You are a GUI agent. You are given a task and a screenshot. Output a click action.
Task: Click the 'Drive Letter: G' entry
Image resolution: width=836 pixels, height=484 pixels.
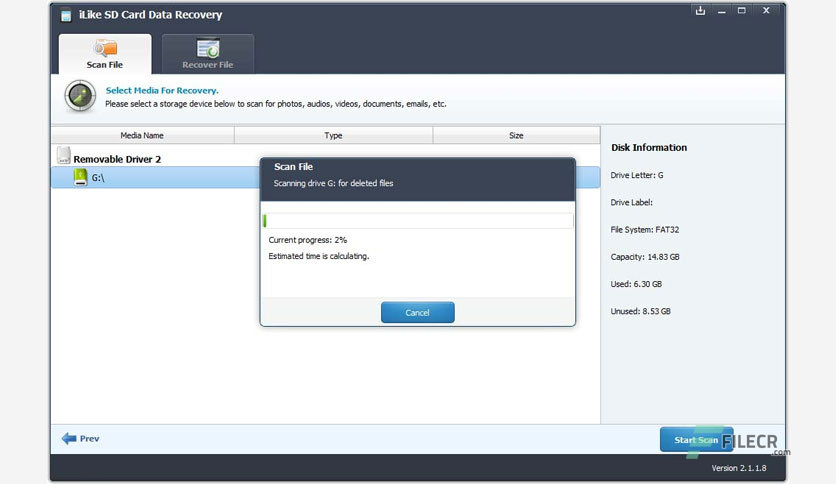point(637,175)
